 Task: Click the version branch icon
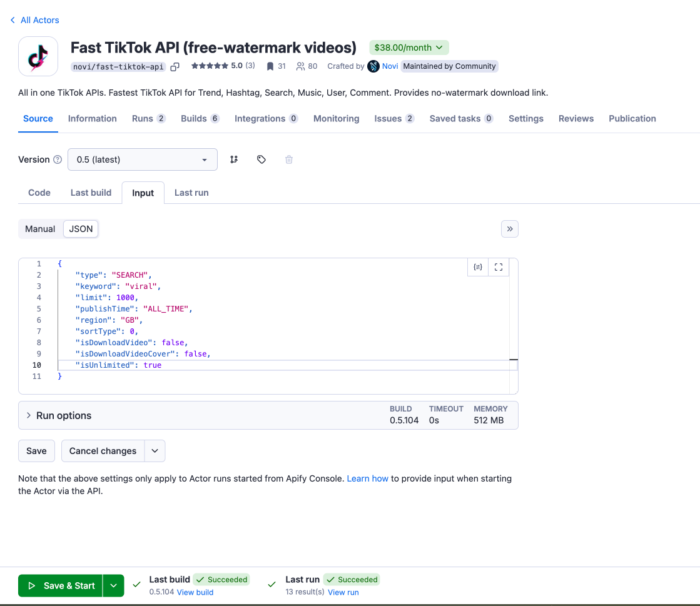234,159
